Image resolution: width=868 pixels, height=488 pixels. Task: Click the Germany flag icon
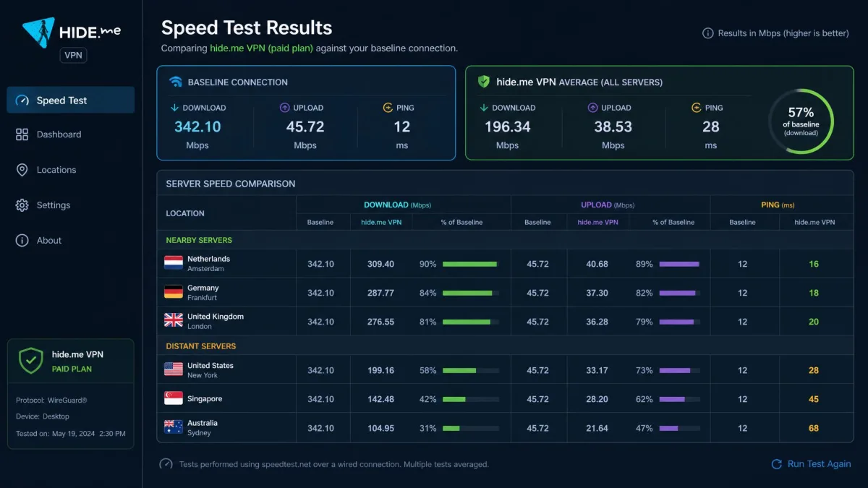(174, 292)
